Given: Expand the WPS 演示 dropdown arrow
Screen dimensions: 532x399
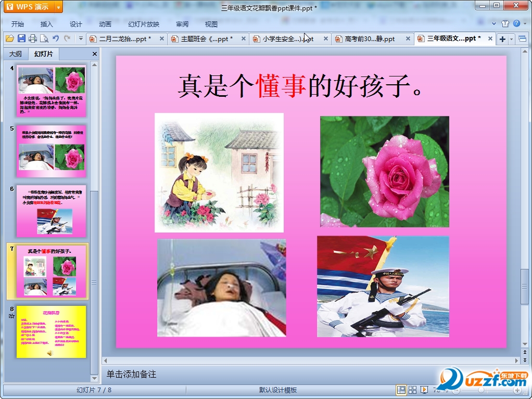Looking at the screenshot, I should (x=59, y=7).
